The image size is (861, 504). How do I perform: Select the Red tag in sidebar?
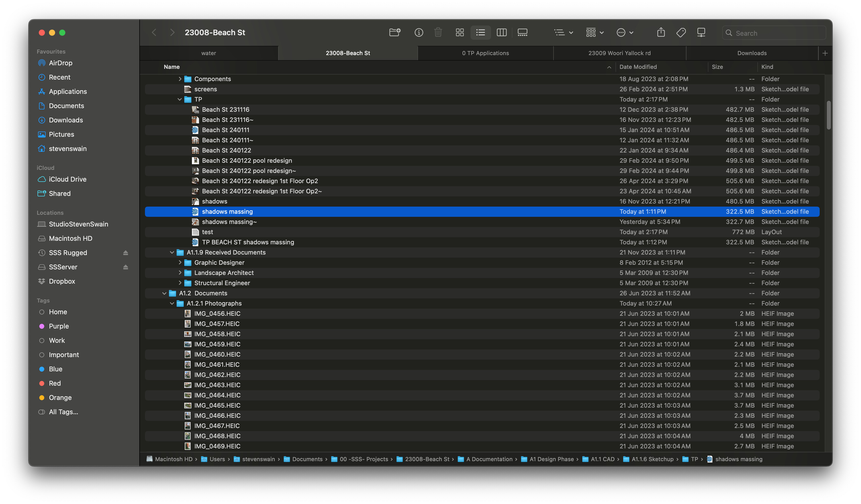55,383
